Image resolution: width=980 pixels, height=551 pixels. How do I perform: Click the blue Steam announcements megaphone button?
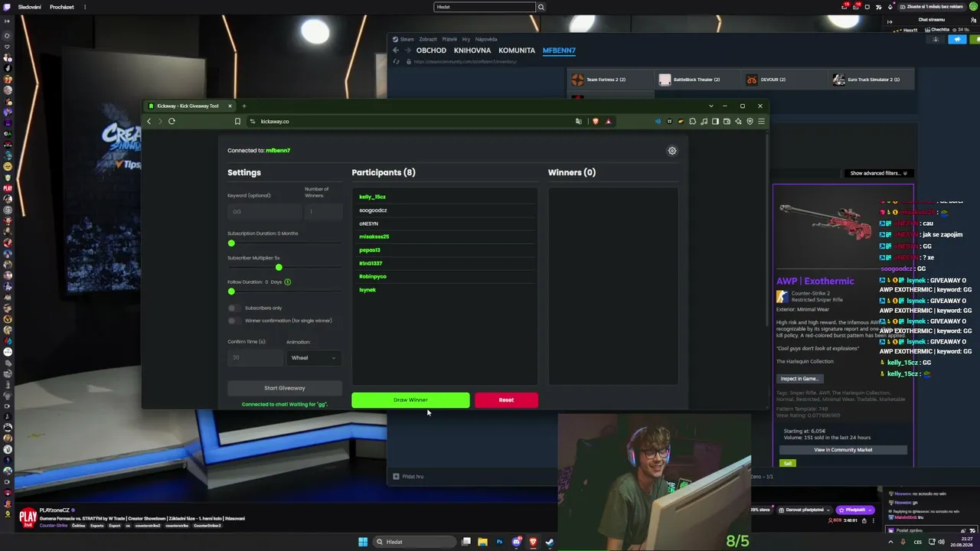(957, 39)
